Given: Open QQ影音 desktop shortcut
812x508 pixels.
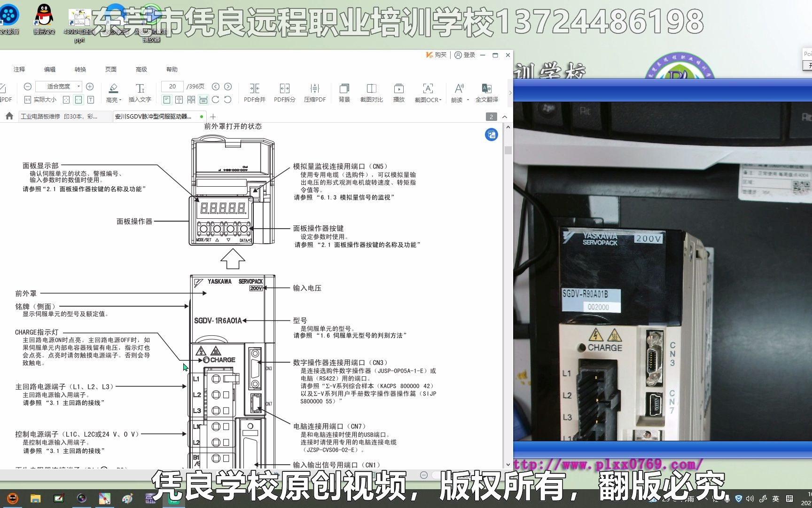Looking at the screenshot, I should coord(9,19).
